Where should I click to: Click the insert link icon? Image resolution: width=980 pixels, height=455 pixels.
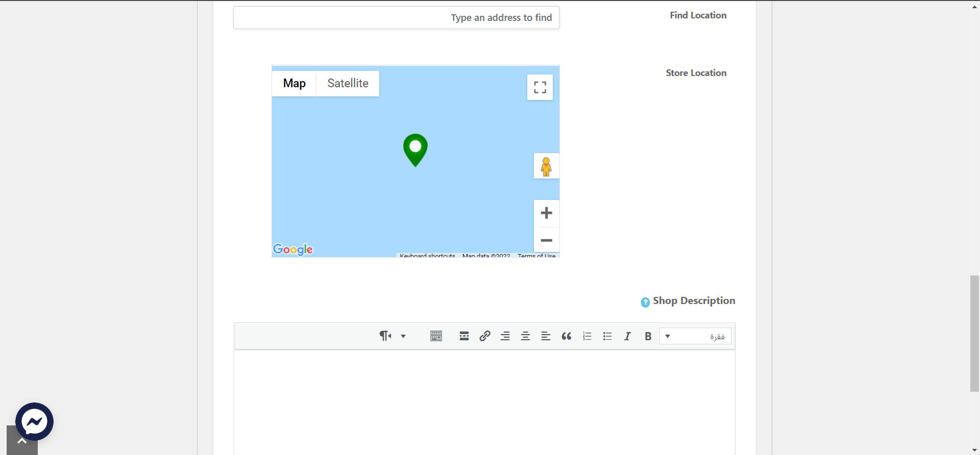[x=485, y=336]
